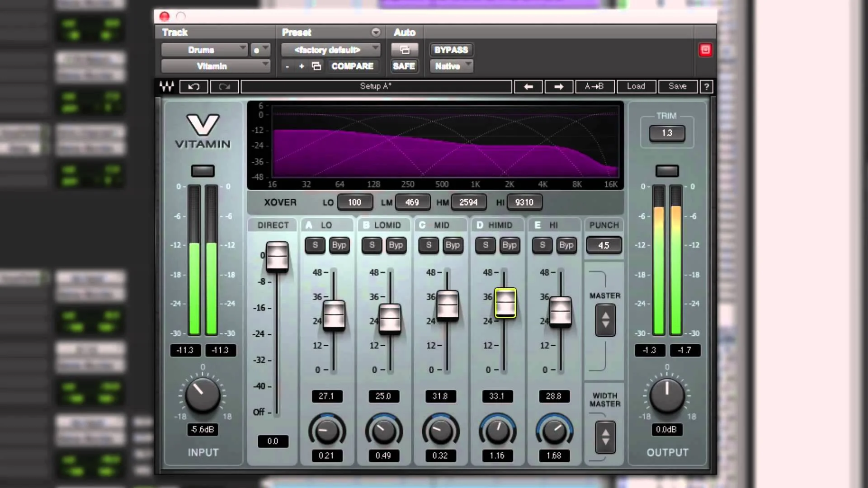Bypass the MID band
Screen dimensions: 868x488
[453, 245]
